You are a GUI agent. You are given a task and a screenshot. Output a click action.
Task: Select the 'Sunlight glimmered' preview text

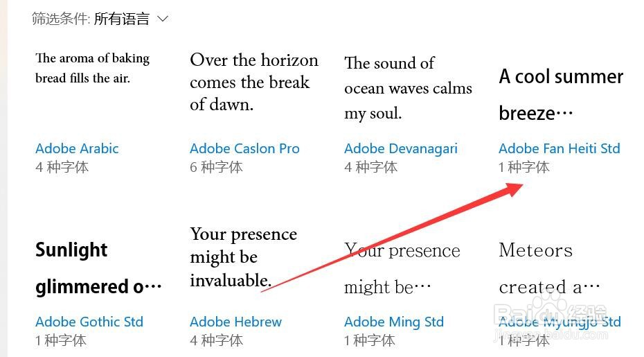click(x=98, y=268)
